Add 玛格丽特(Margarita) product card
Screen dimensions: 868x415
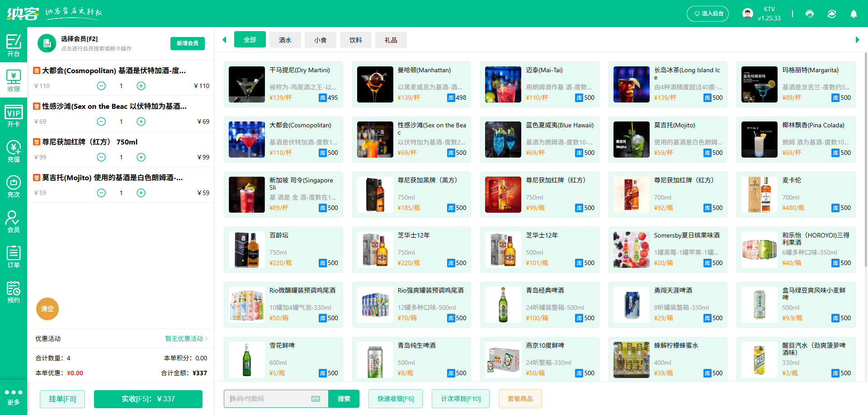click(796, 84)
